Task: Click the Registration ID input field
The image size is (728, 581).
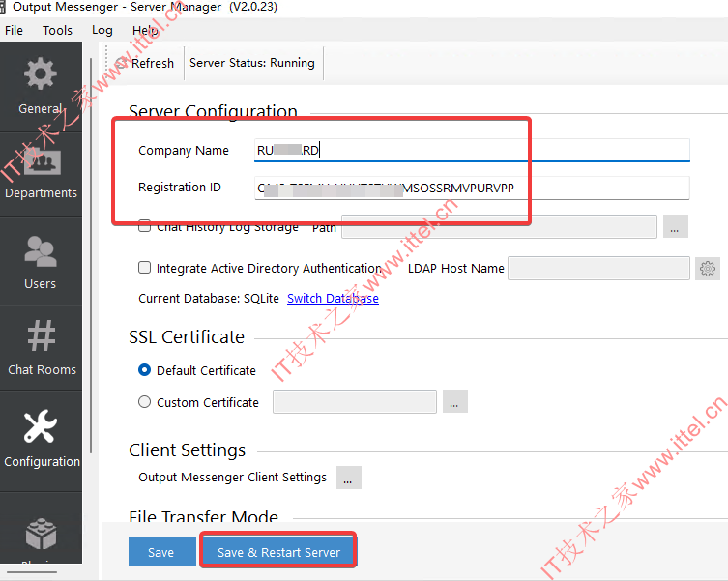Action: (x=472, y=189)
